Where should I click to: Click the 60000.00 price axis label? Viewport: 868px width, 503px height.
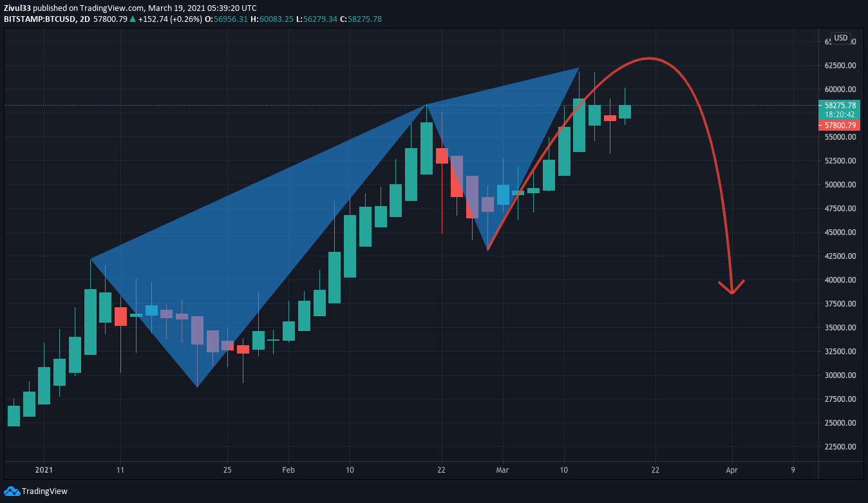pos(840,90)
